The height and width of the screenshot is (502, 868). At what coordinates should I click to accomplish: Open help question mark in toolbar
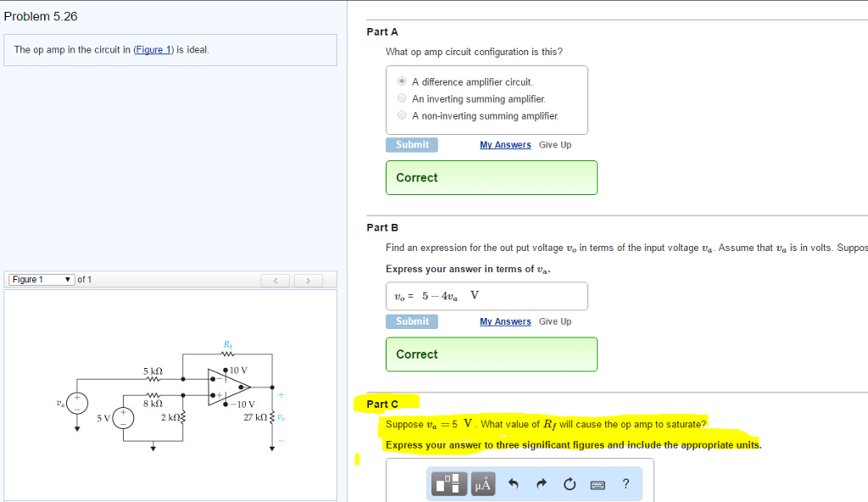[x=626, y=483]
